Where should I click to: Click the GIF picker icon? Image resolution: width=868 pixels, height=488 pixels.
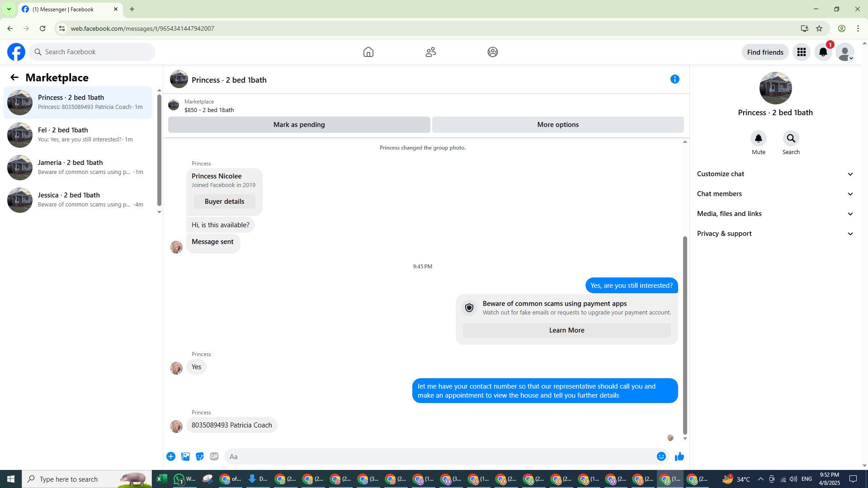(x=214, y=457)
